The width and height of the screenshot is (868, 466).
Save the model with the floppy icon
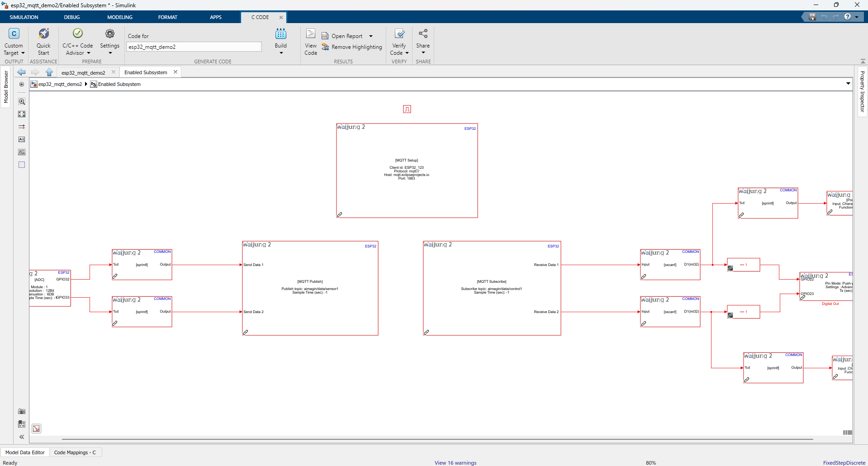[x=812, y=17]
